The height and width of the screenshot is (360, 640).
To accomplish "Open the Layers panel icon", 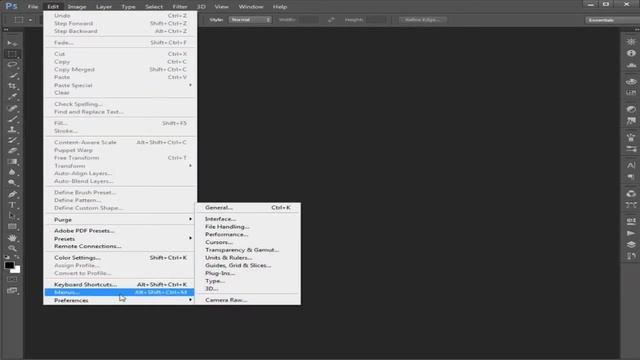I will coord(631,244).
